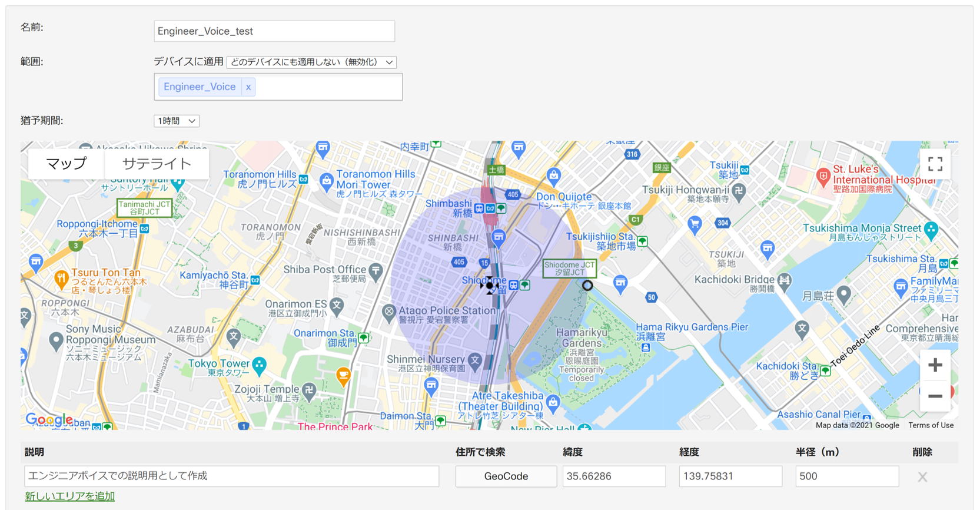Click the Atago Police Station marker
980x510 pixels.
point(388,312)
